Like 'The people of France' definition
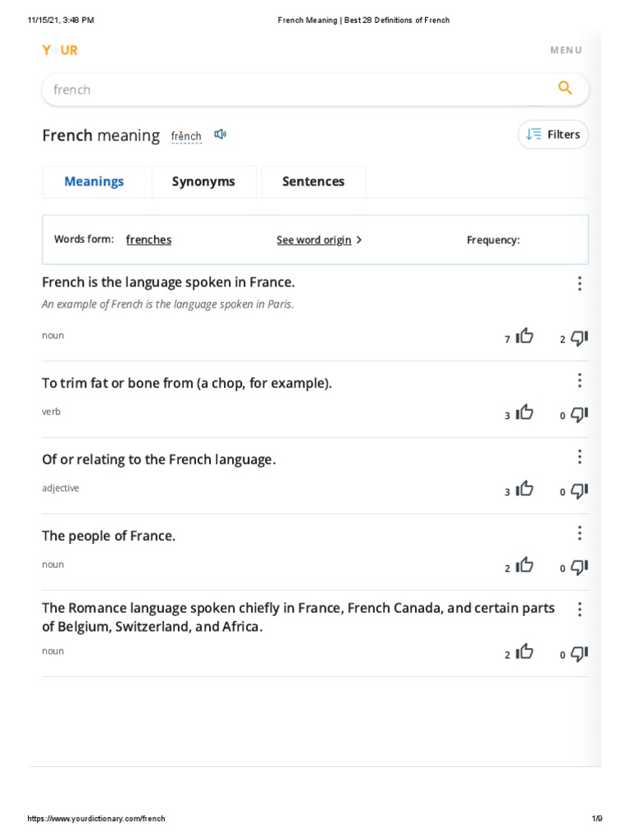The image size is (630, 840). (525, 566)
